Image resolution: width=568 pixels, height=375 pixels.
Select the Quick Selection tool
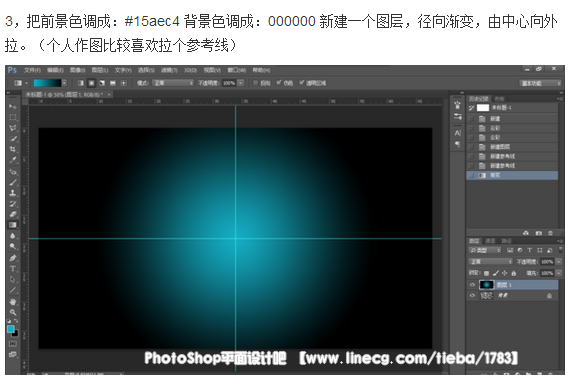coord(13,138)
